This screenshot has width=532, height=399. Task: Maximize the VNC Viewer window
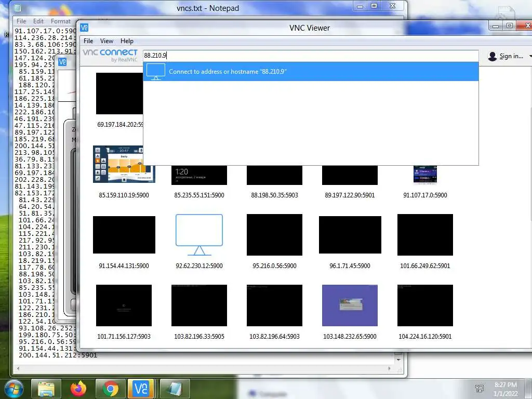pos(509,26)
